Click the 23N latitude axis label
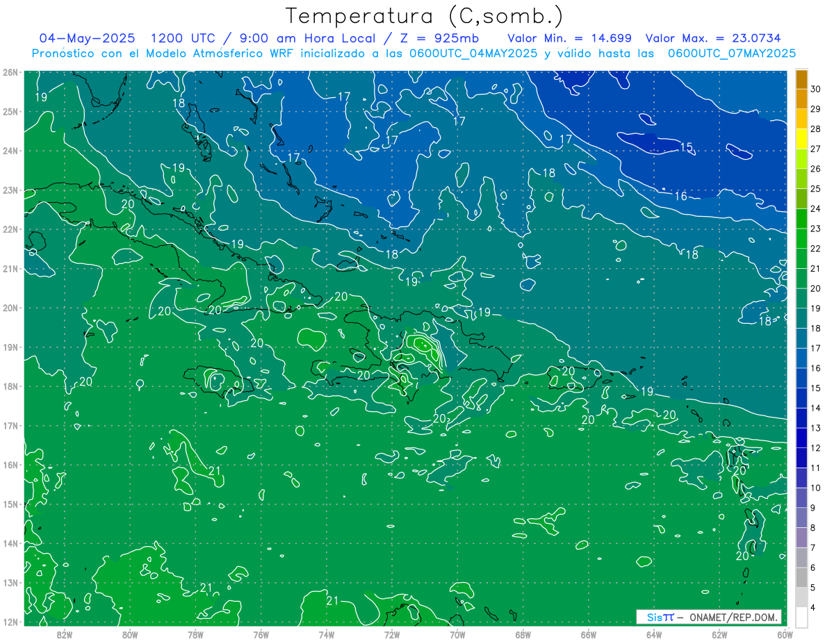Viewport: 834px width, 644px height. [x=10, y=190]
